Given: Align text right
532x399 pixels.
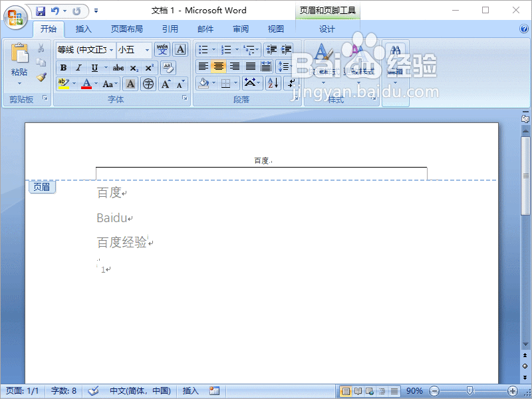Looking at the screenshot, I should click(x=235, y=66).
